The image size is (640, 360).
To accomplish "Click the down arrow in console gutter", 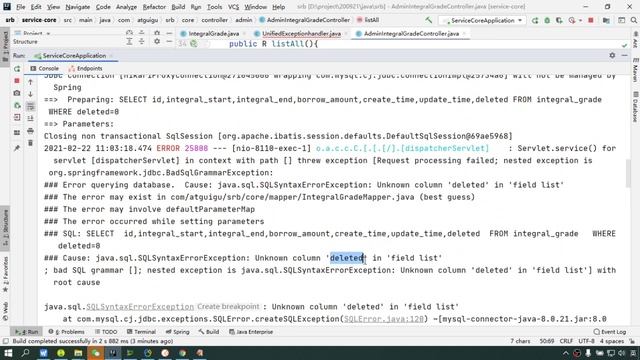I will pos(30,94).
